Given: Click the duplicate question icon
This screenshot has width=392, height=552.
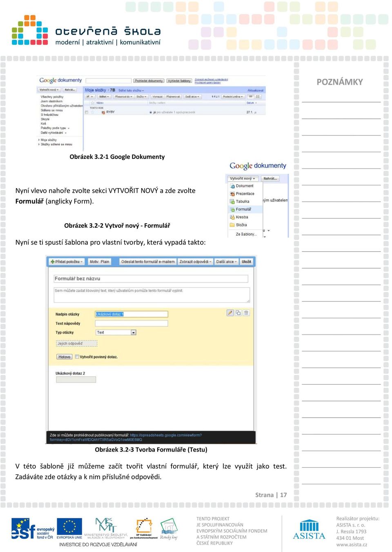Looking at the screenshot, I should [x=238, y=313].
